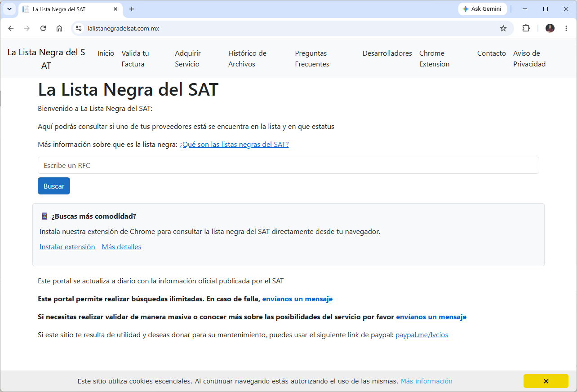Open ¿Qué son las listas negras del SAT? link
The image size is (577, 392).
[x=234, y=144]
